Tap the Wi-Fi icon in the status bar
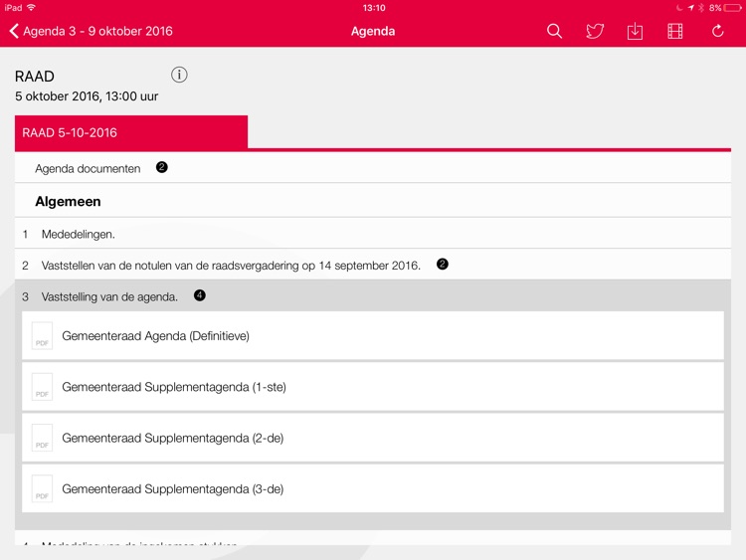 point(32,7)
